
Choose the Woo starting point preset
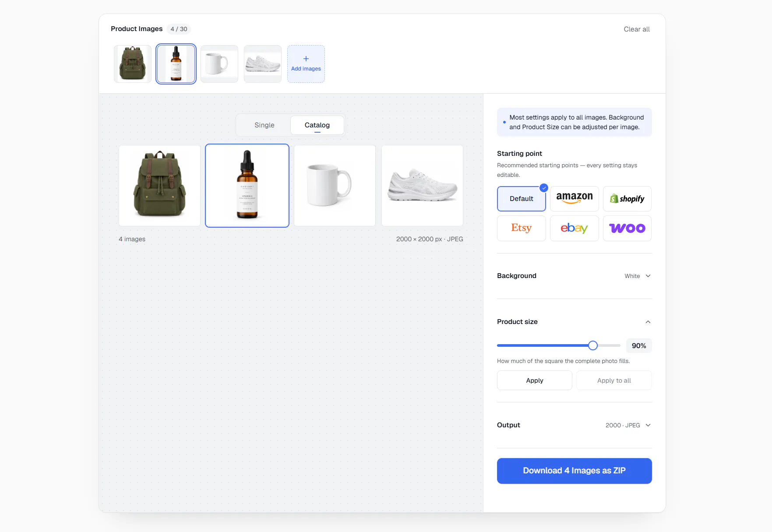[627, 228]
